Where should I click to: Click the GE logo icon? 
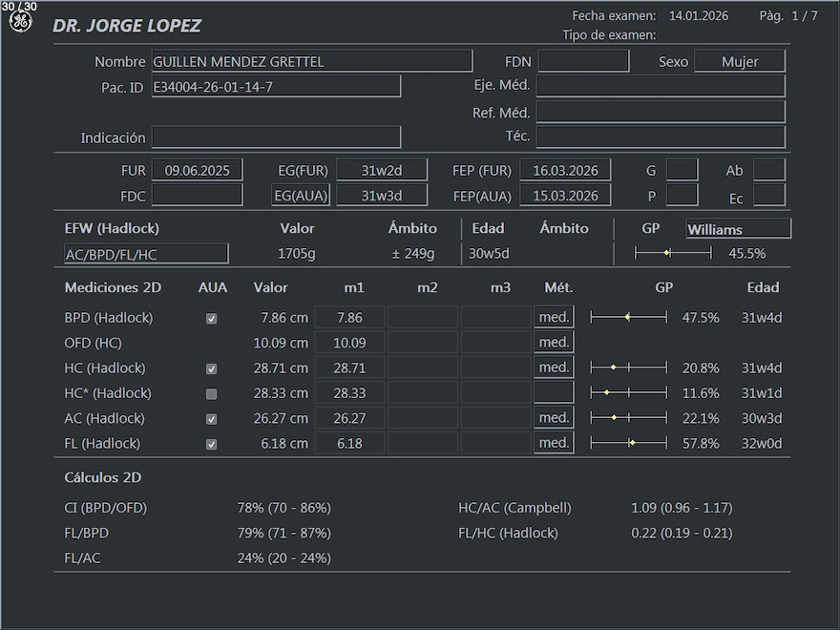(x=20, y=22)
